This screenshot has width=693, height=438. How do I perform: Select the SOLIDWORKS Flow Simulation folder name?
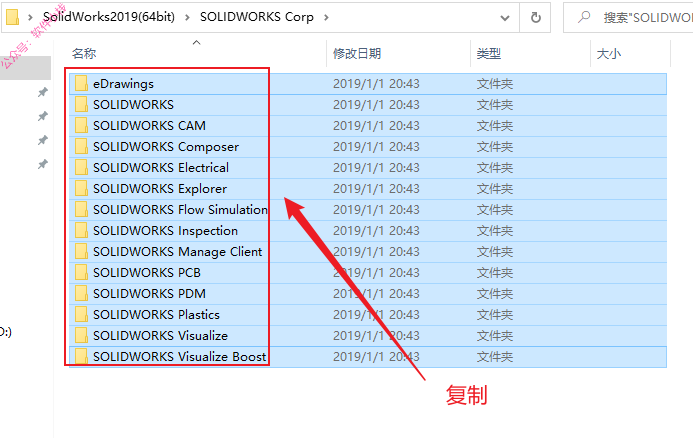coord(180,209)
